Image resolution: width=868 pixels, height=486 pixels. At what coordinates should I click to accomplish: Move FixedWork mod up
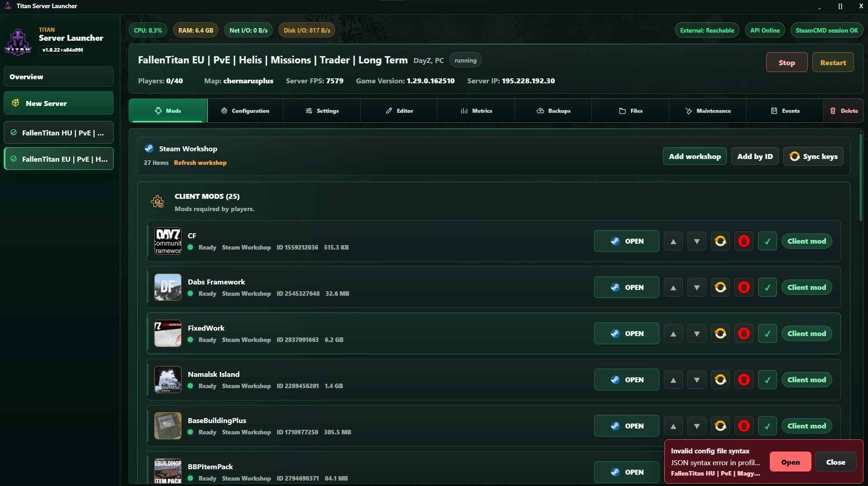673,333
